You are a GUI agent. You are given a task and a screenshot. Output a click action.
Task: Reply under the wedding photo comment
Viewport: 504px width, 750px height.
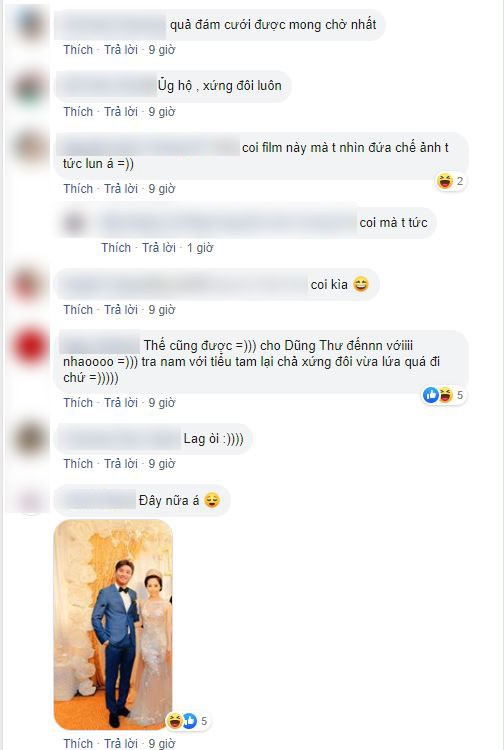tap(121, 743)
